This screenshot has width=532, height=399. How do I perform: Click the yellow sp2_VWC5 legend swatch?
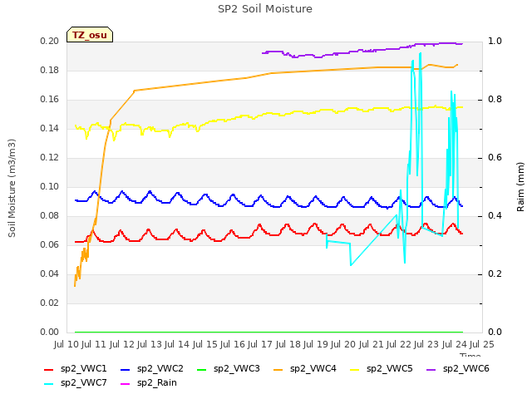(355, 369)
